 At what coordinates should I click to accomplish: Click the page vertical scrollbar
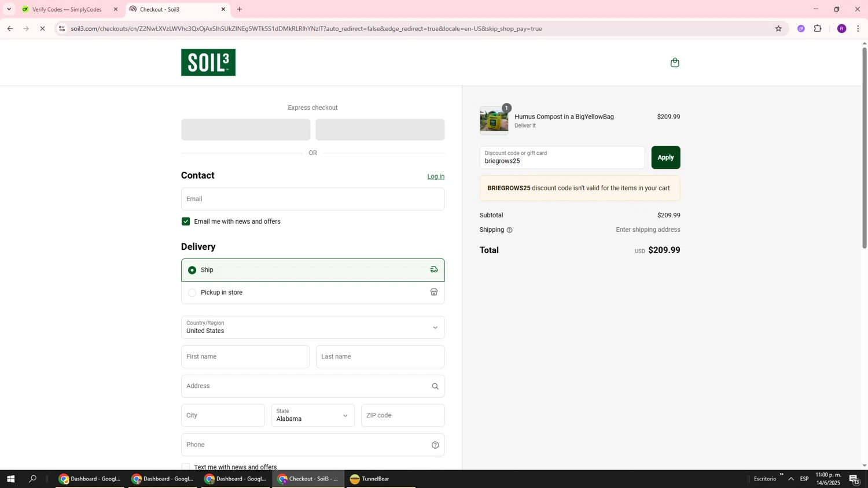[x=864, y=147]
